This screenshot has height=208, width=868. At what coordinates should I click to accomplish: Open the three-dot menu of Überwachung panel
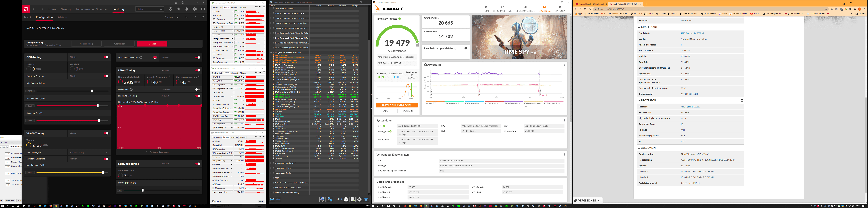(x=564, y=65)
